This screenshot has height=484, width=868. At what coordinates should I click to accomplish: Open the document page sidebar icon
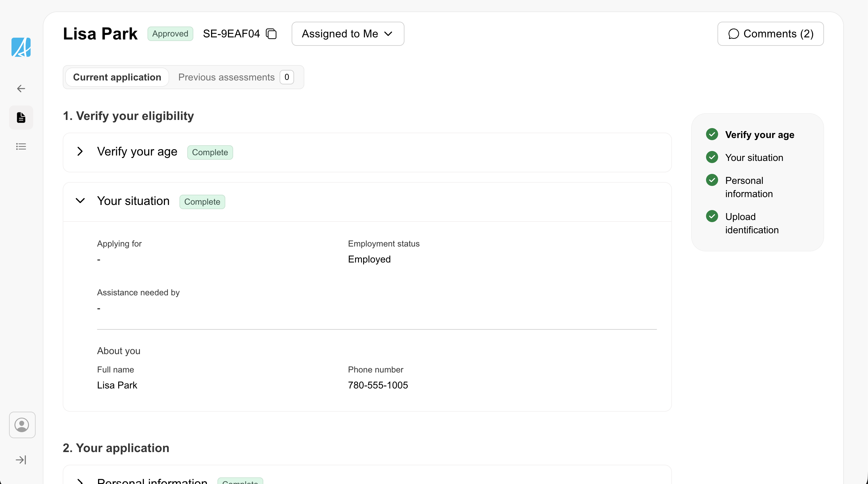pos(21,118)
